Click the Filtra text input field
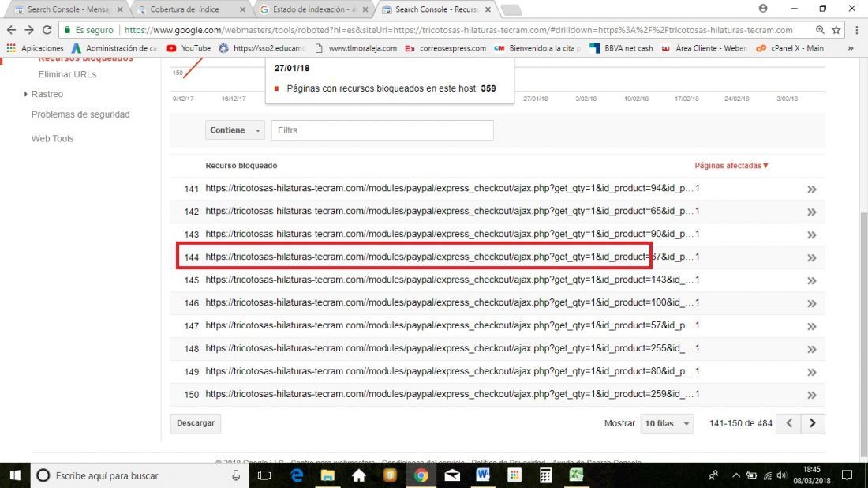The image size is (868, 488). 382,130
